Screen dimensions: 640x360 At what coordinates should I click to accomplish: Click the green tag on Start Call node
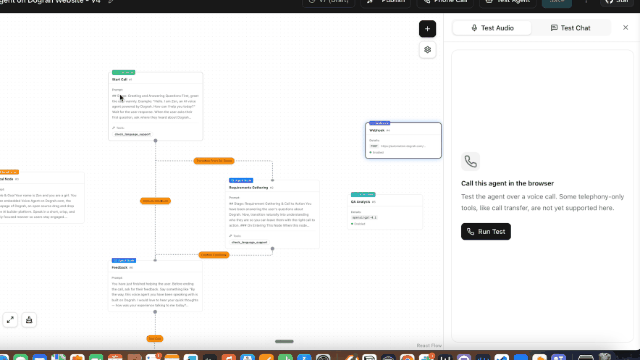point(123,72)
